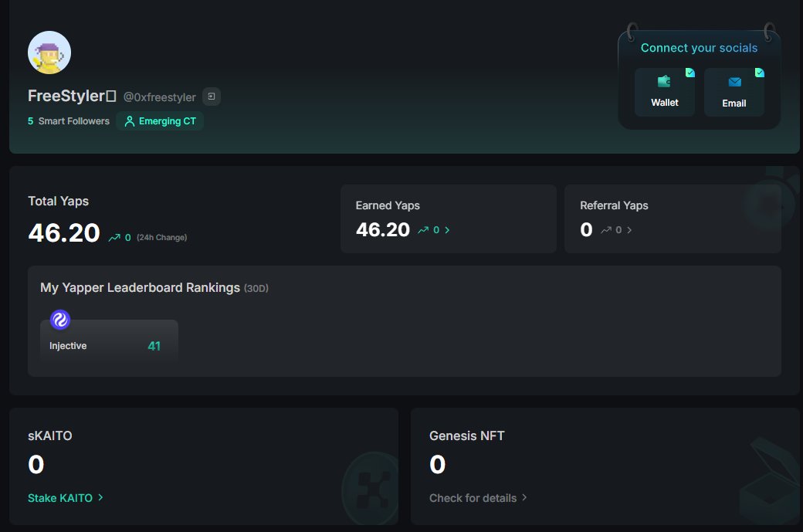Expand the Earned Yaps details chevron
This screenshot has height=532, width=803.
click(x=447, y=230)
